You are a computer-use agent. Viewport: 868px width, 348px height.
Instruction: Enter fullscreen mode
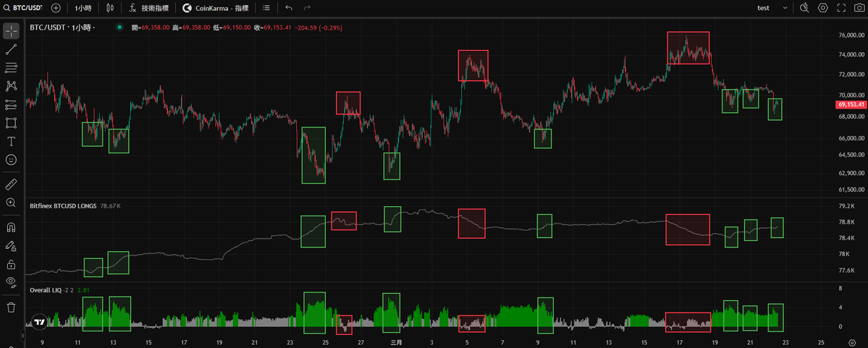(x=841, y=8)
